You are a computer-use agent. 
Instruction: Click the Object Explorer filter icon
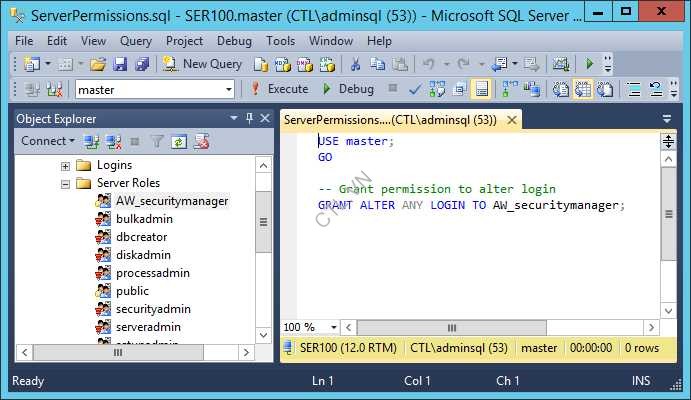coord(157,142)
